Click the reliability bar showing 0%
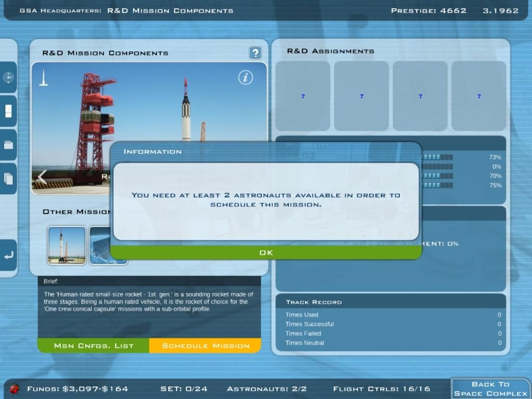 437,167
